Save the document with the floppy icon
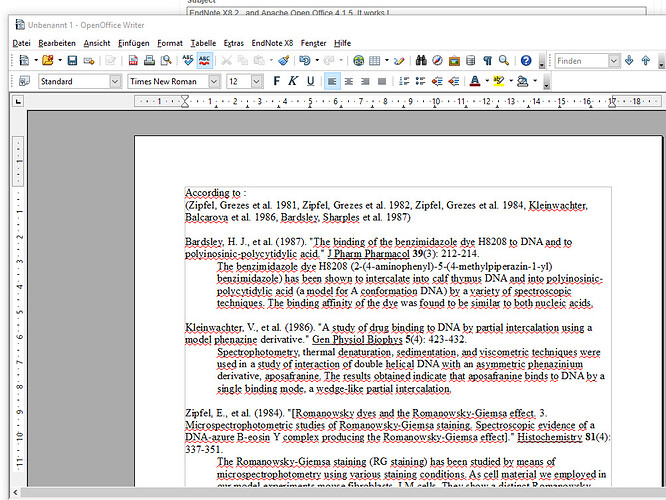This screenshot has height=500, width=666. (72, 61)
